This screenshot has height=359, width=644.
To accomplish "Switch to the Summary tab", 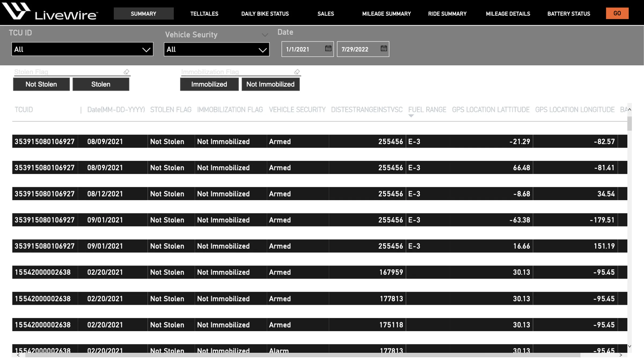I will pyautogui.click(x=144, y=13).
